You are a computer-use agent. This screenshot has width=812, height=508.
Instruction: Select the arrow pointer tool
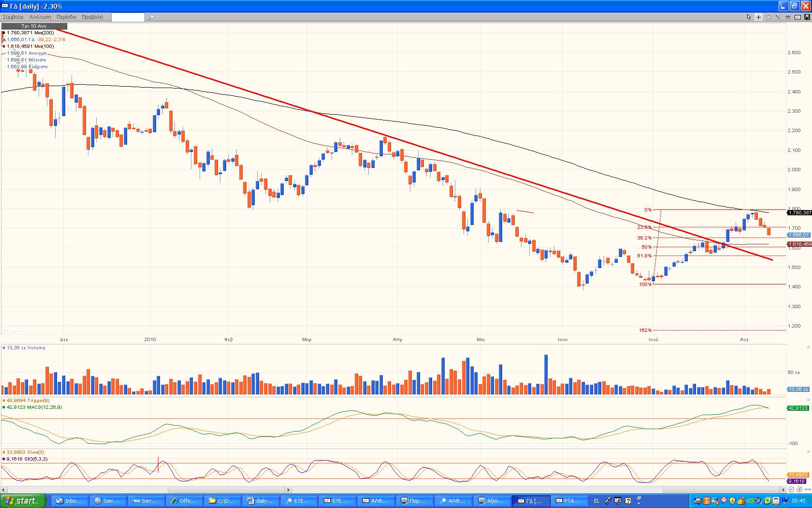click(x=749, y=17)
